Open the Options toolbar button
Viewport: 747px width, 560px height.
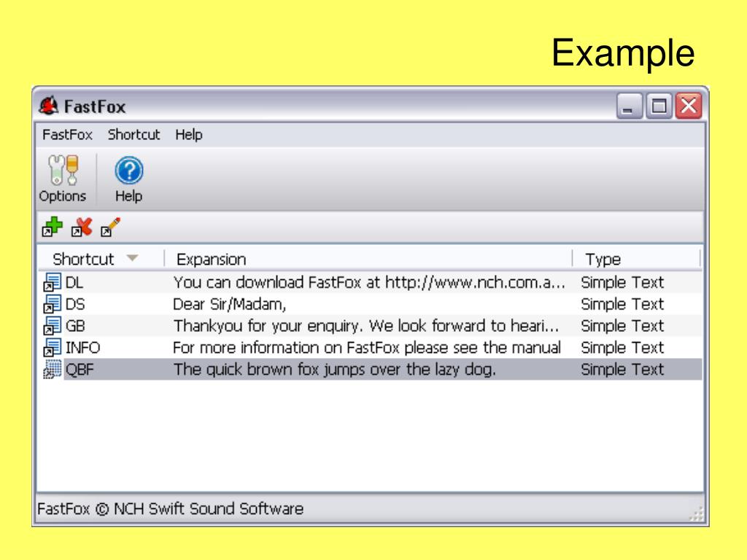[x=63, y=179]
